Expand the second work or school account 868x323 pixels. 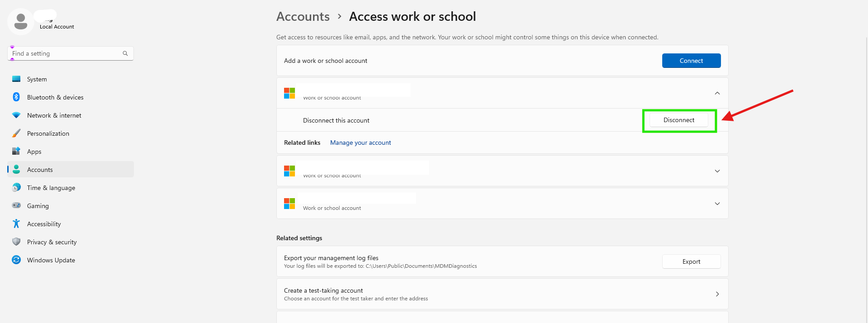click(x=717, y=171)
